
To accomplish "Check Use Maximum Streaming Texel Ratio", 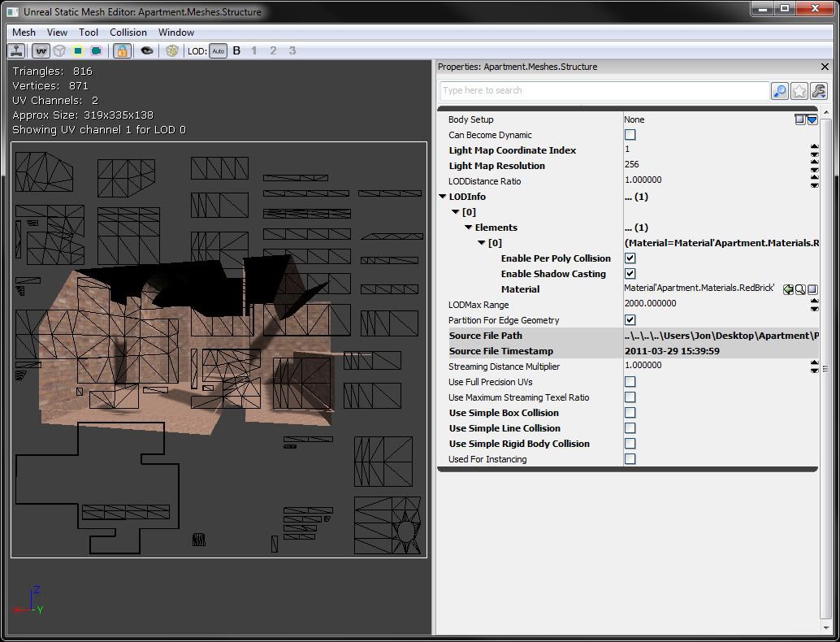I will [x=630, y=397].
